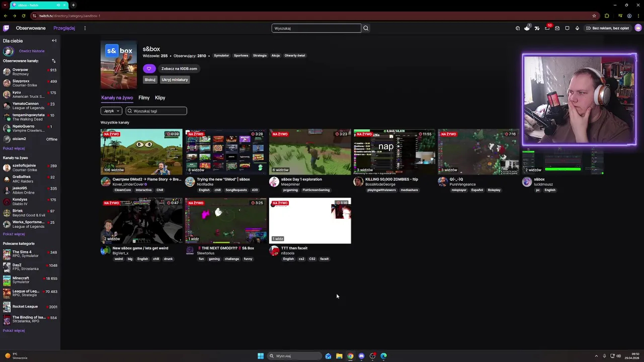
Task: Open the three-dot more menu in top nav
Action: (x=85, y=28)
